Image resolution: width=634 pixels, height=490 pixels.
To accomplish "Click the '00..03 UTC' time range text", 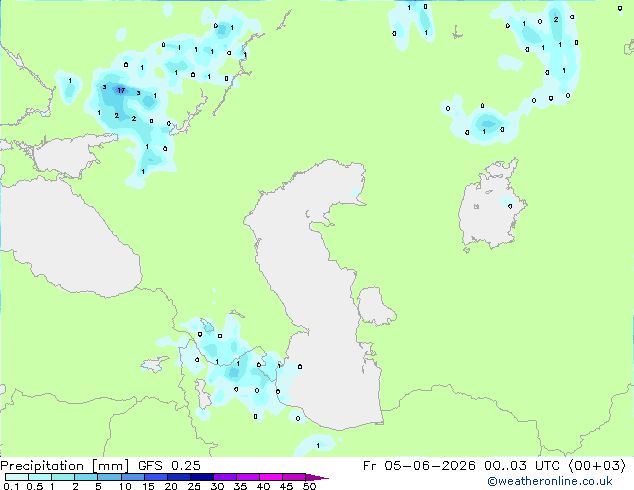I will (522, 466).
